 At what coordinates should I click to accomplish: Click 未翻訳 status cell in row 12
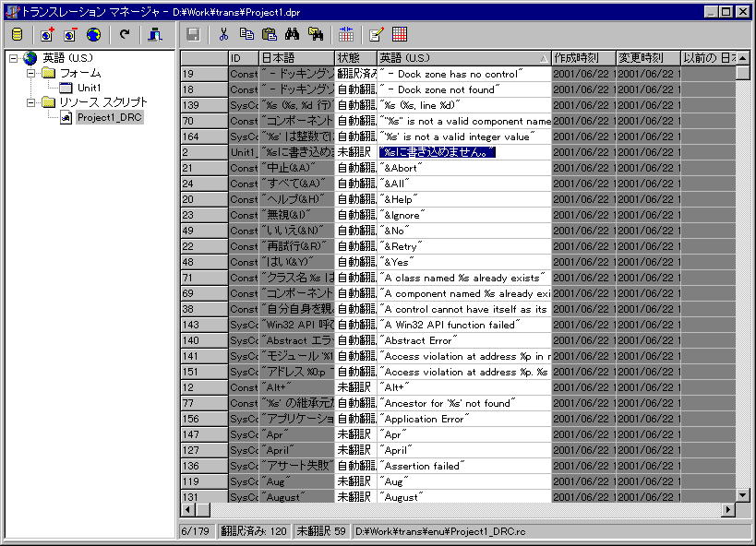(355, 387)
